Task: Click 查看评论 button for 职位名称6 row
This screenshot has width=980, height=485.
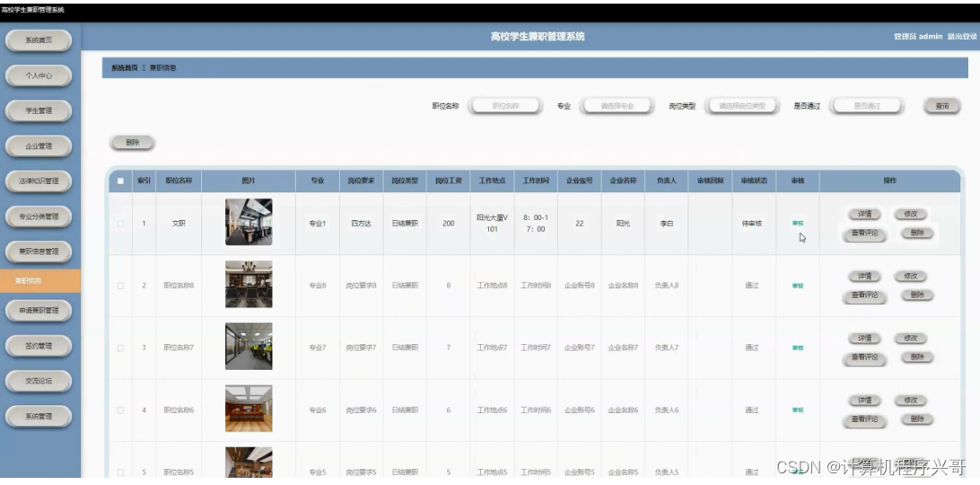Action: pyautogui.click(x=864, y=420)
